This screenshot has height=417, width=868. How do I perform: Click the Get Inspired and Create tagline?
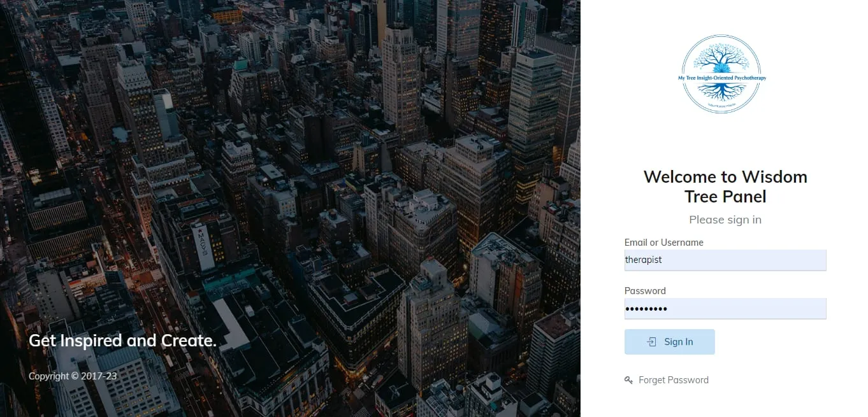[x=122, y=341]
